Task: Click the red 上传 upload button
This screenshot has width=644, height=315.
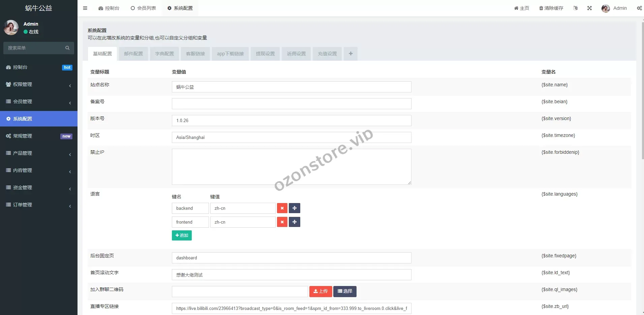Action: pyautogui.click(x=320, y=291)
